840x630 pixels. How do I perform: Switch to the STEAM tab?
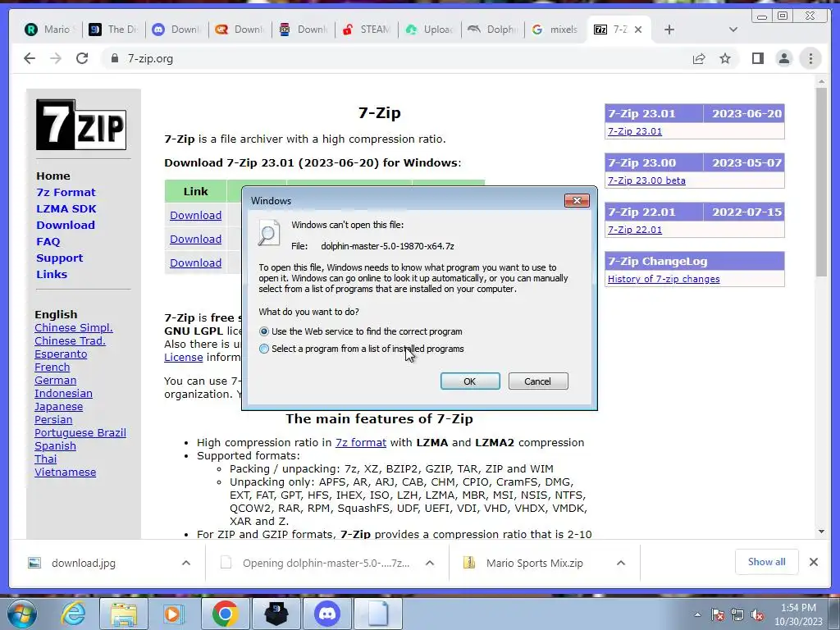pyautogui.click(x=367, y=30)
